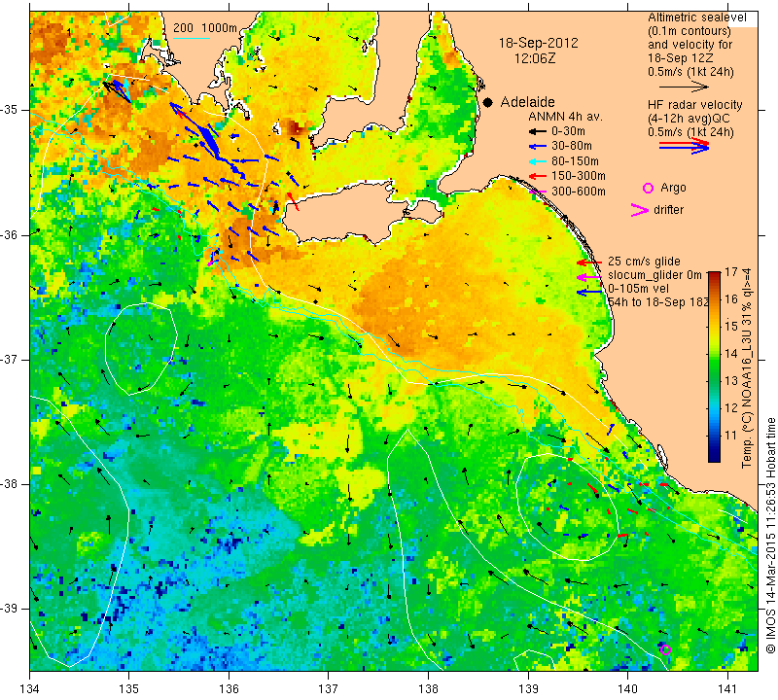Click the colorbar tick label '16'
This screenshot has width=778, height=700.
pos(731,299)
